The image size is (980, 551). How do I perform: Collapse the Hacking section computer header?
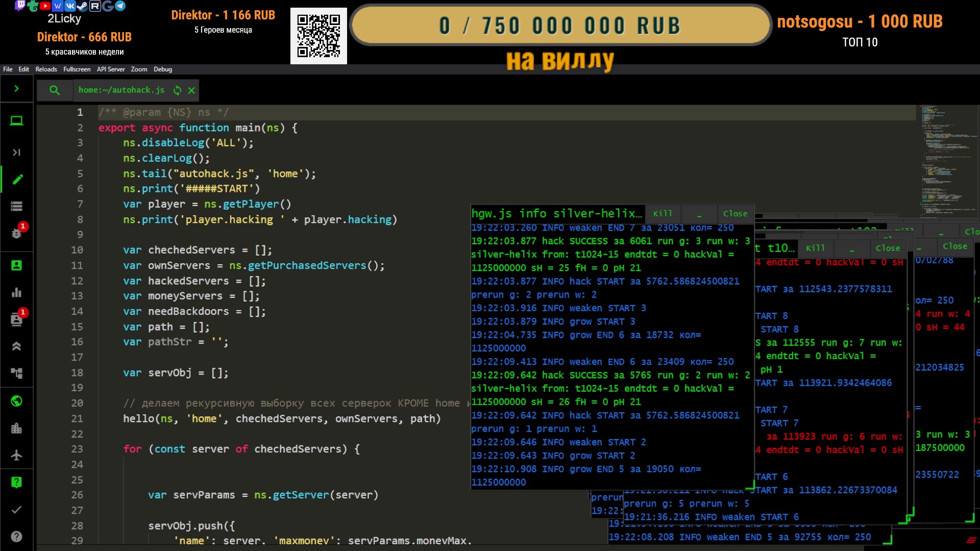(16, 121)
